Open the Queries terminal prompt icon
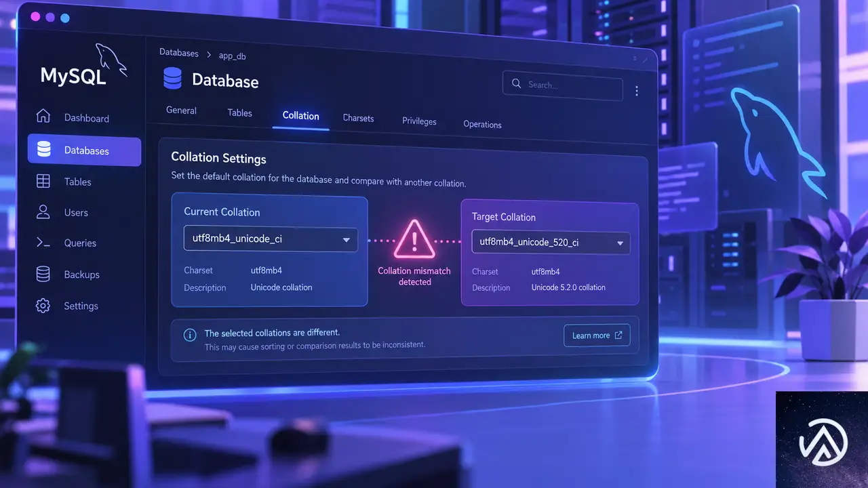This screenshot has width=868, height=488. 43,243
